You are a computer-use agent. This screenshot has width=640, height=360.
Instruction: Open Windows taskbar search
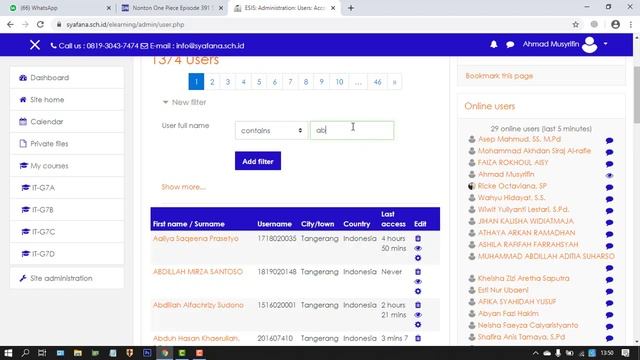(25, 353)
